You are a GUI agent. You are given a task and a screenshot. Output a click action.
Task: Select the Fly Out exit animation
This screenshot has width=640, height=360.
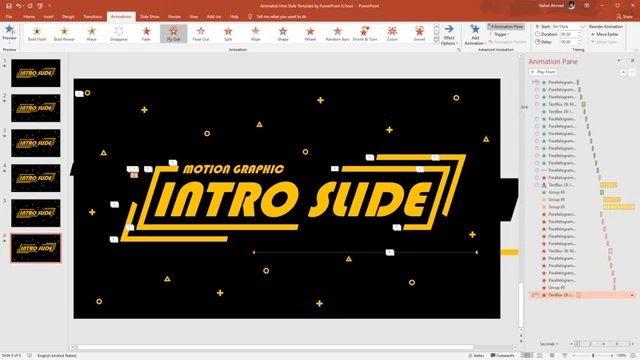pyautogui.click(x=173, y=33)
